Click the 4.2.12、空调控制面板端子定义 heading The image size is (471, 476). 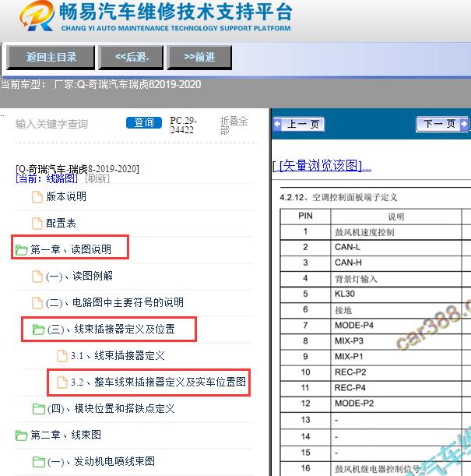339,198
